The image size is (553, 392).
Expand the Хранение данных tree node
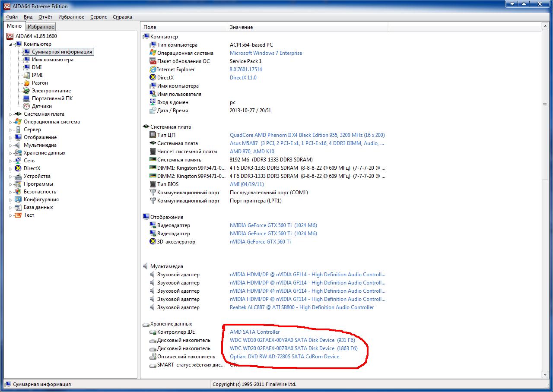tap(11, 153)
